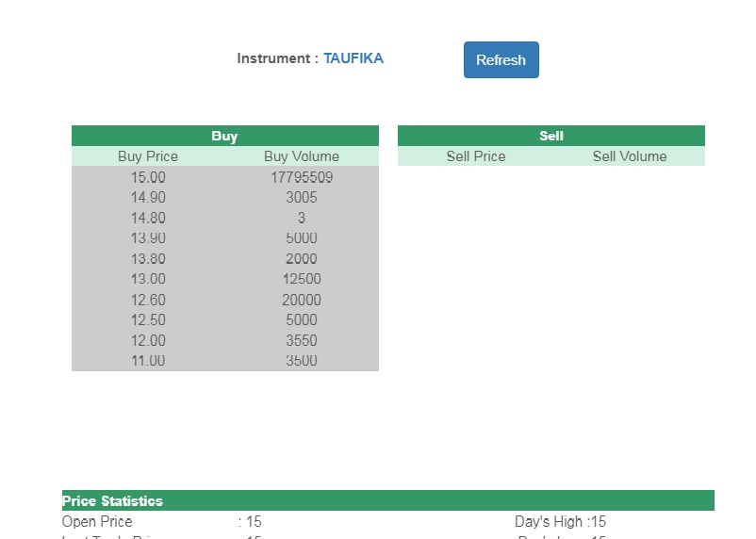The image size is (756, 539).
Task: Open the TAUFIKA instrument link
Action: (353, 58)
